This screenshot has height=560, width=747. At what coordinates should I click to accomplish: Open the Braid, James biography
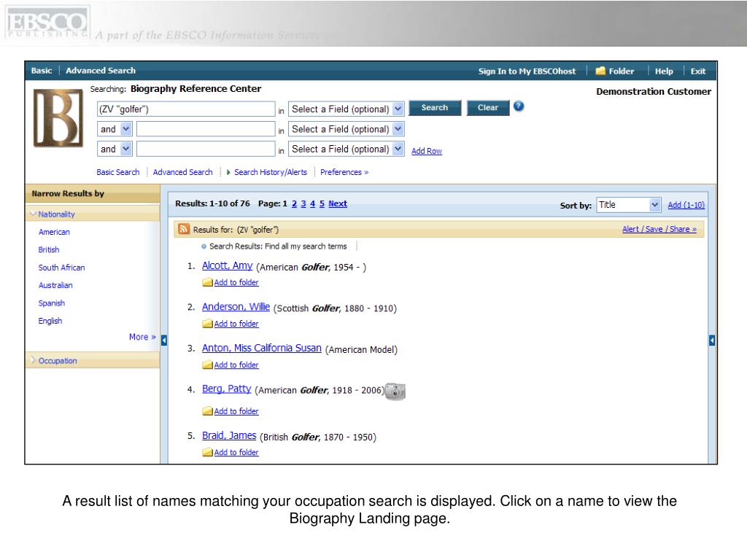pyautogui.click(x=229, y=435)
